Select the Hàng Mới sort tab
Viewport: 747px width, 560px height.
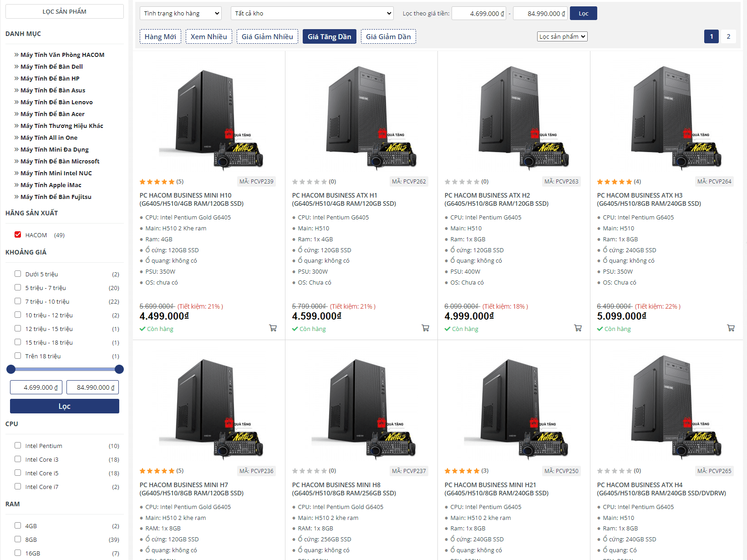[160, 36]
